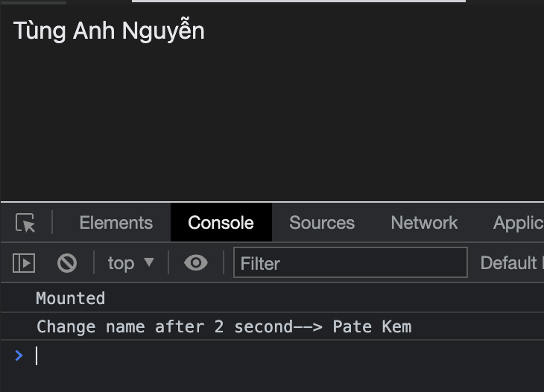544x392 pixels.
Task: Select the Console tab
Action: click(221, 223)
